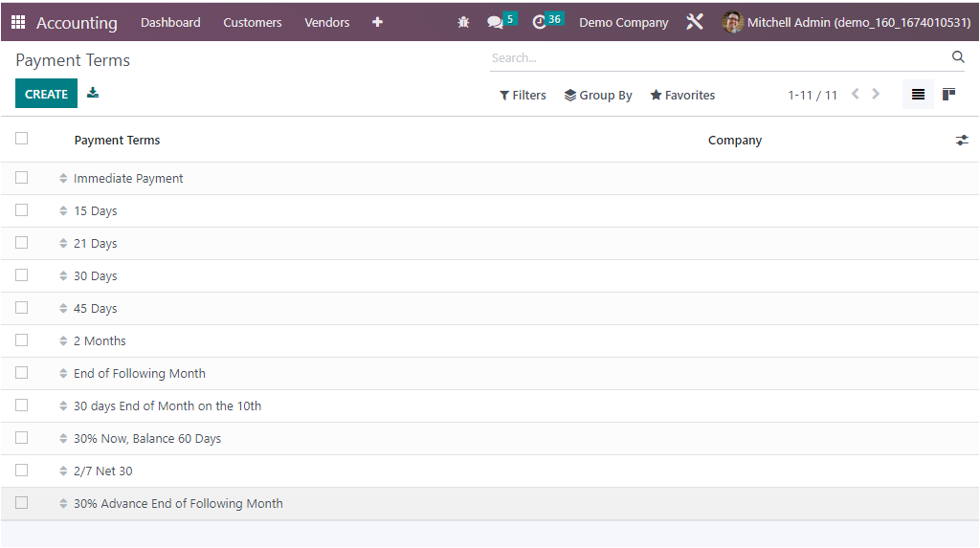Image resolution: width=980 pixels, height=548 pixels.
Task: Click the 1-11 / 11 pager counter
Action: click(x=812, y=95)
